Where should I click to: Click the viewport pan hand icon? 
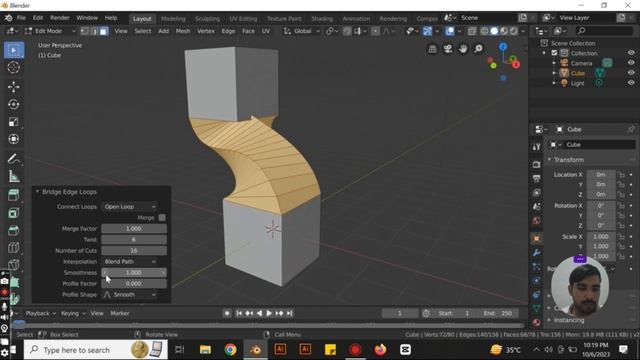coord(462,49)
